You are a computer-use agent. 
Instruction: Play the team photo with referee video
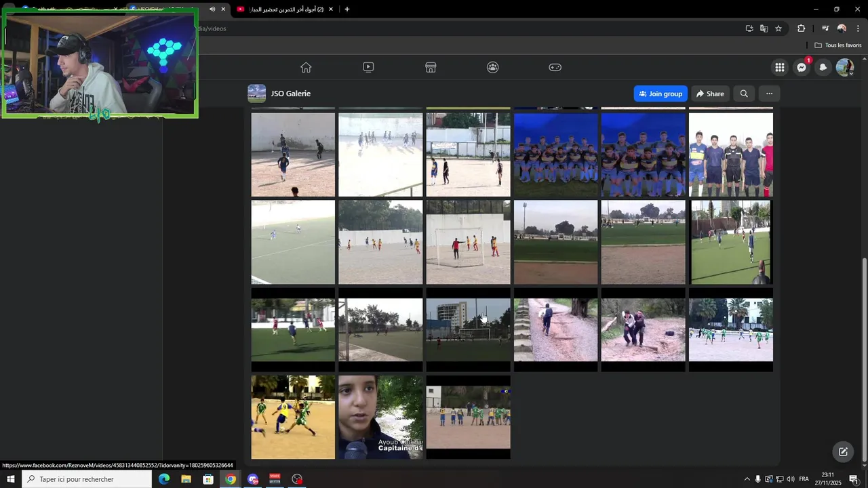click(731, 155)
